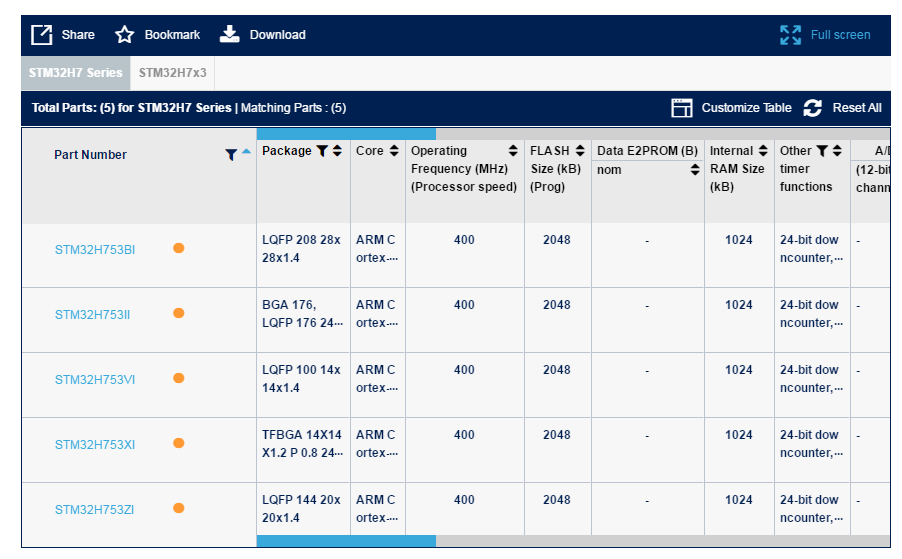Screen dimensions: 902x559
Task: Open the STM32H753XI part link
Action: [x=95, y=445]
